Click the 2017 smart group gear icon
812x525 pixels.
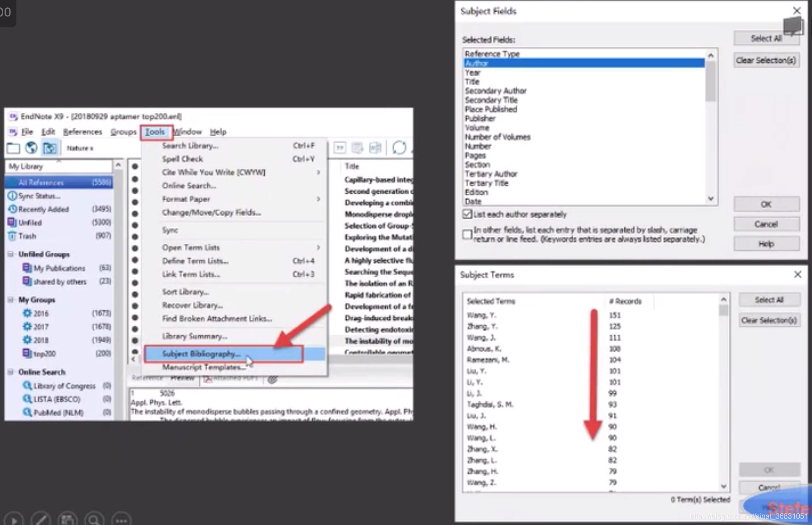coord(27,326)
